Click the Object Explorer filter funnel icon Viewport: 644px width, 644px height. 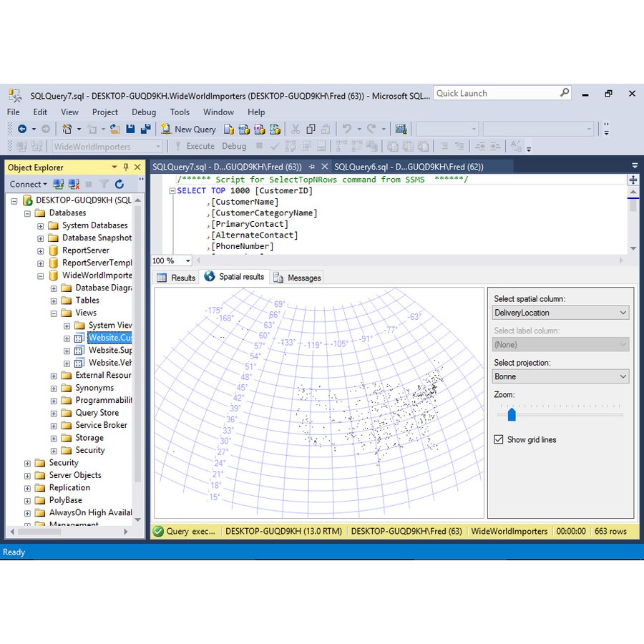(x=104, y=184)
